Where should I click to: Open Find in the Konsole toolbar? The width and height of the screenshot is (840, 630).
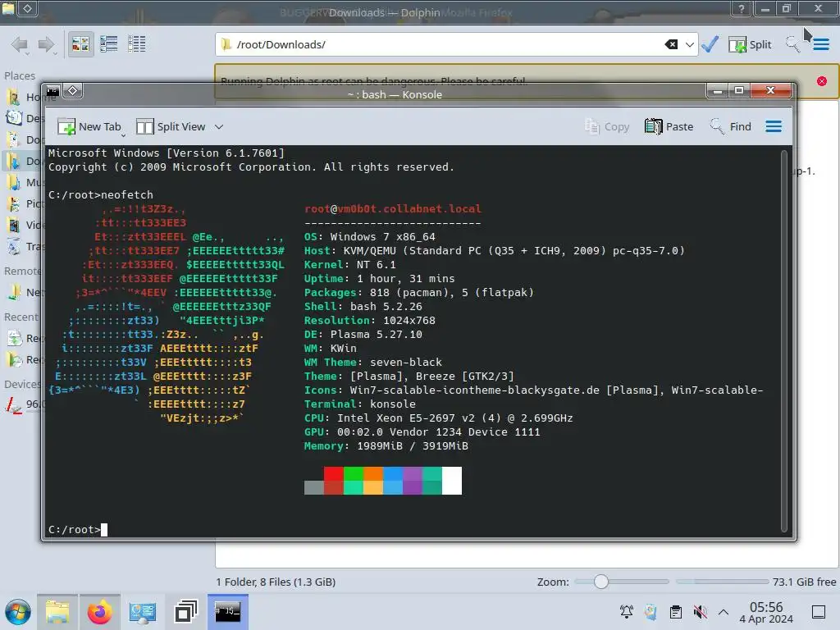pyautogui.click(x=730, y=126)
